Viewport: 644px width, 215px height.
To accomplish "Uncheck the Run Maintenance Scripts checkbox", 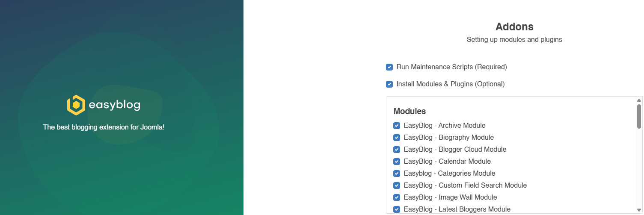I will point(389,67).
